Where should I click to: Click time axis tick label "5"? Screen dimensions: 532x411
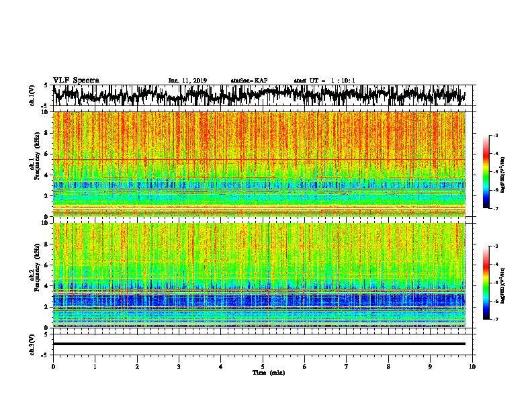tap(263, 366)
